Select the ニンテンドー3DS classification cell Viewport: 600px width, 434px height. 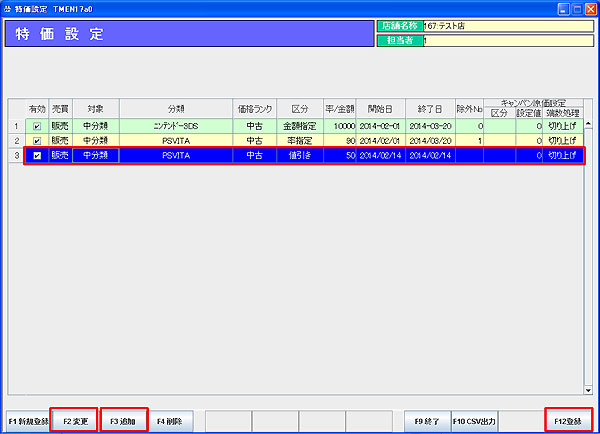tap(175, 127)
